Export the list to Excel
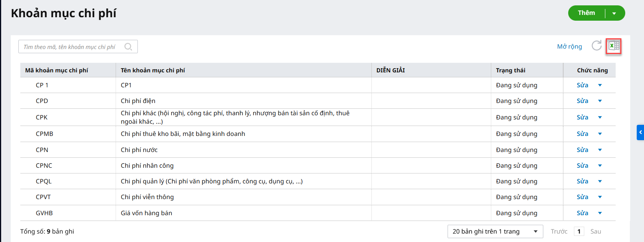Viewport: 644px width, 242px height. [614, 46]
